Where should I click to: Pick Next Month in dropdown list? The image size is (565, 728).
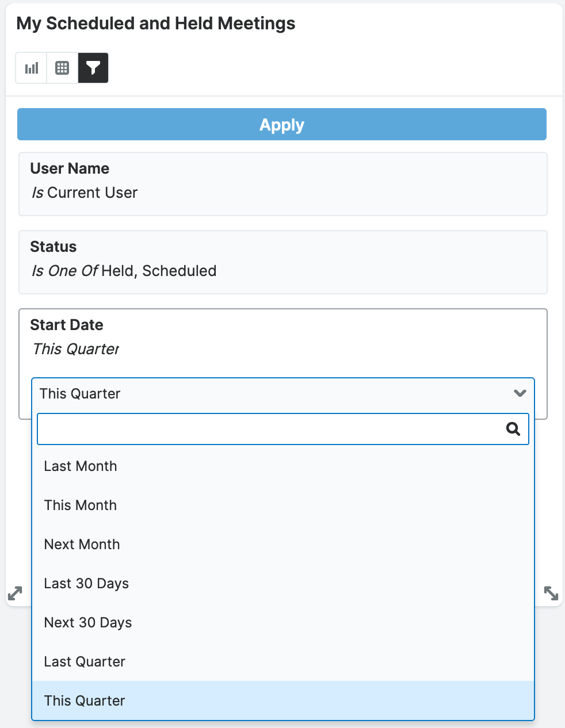click(x=82, y=545)
